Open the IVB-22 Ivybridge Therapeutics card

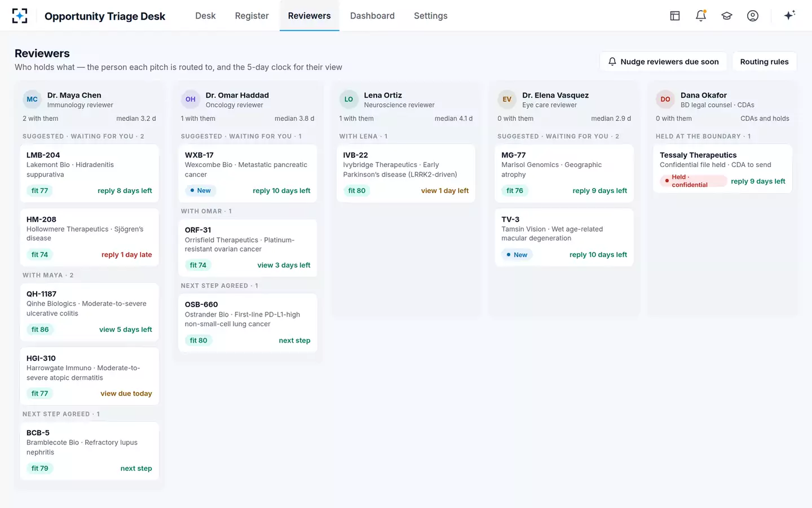tap(406, 173)
